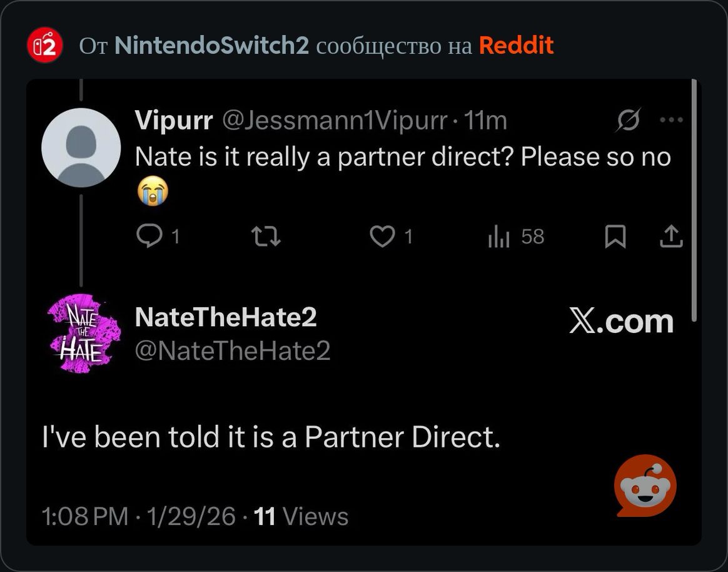Open the NateTheHate2 display name
The image size is (728, 572).
[x=226, y=318]
